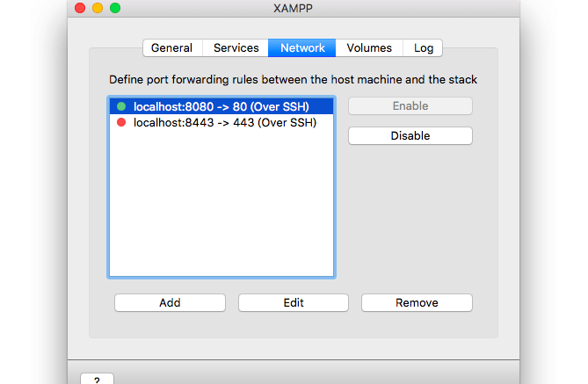Select rule localhost:8443 -> 443 (Over SSH)
Viewport: 588px width, 384px height.
tap(221, 123)
